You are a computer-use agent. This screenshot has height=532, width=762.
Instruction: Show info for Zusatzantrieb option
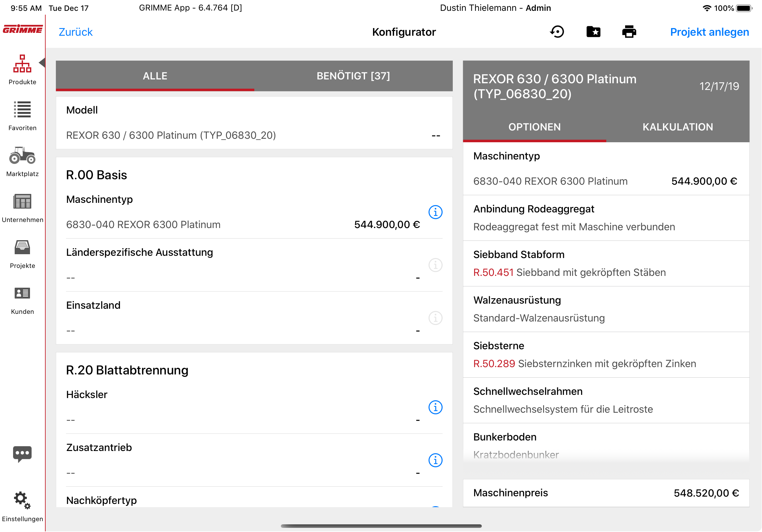(x=435, y=460)
